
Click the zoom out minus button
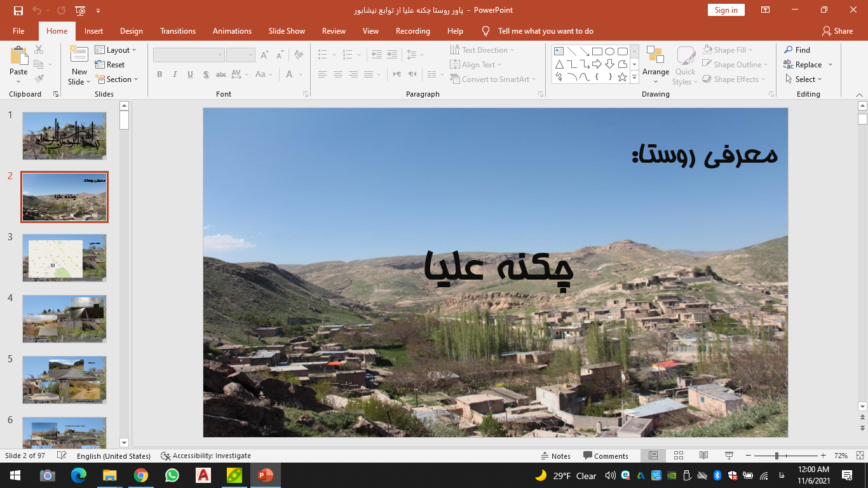point(748,456)
